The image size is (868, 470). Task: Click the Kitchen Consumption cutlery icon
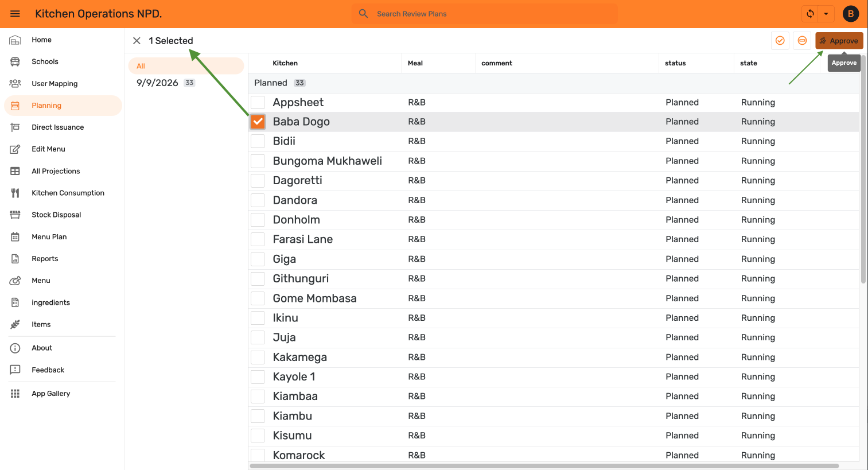click(x=15, y=193)
